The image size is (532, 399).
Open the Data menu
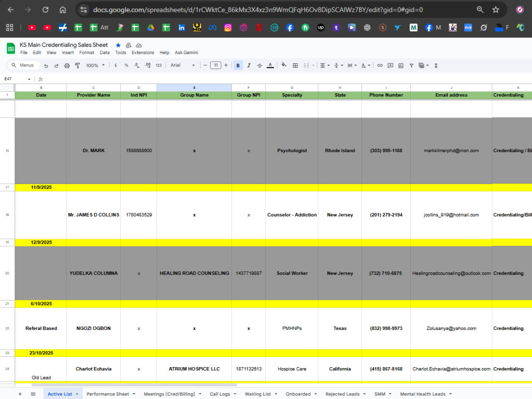[104, 53]
